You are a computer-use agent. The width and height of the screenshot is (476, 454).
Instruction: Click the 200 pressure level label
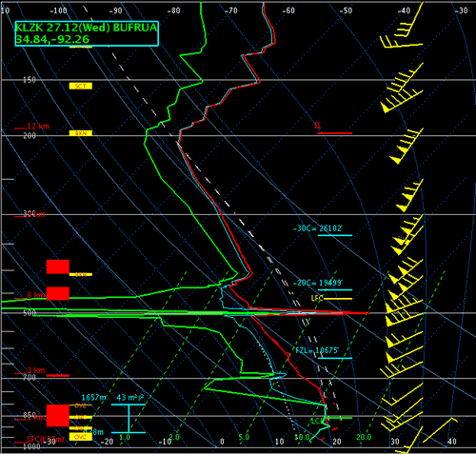tap(30, 136)
